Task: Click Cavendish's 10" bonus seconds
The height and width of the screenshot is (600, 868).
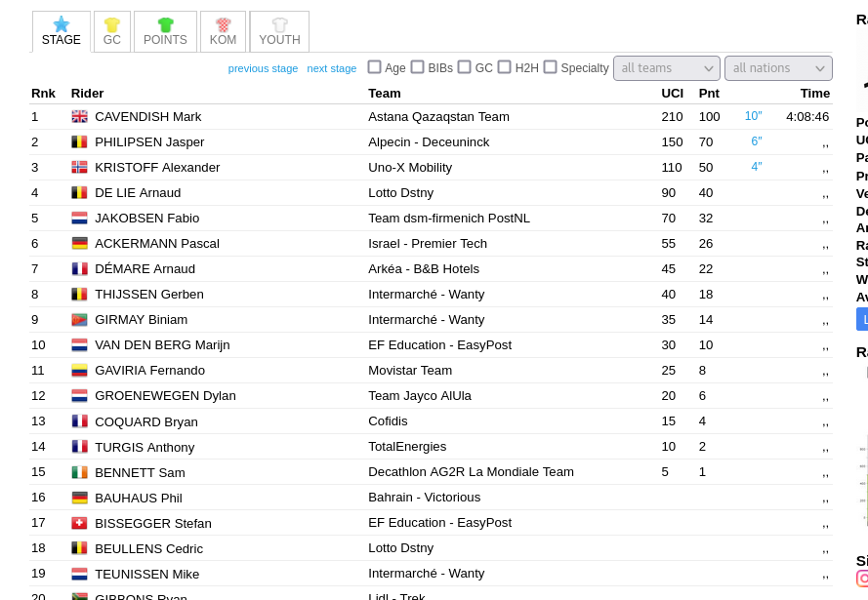Action: [x=753, y=116]
